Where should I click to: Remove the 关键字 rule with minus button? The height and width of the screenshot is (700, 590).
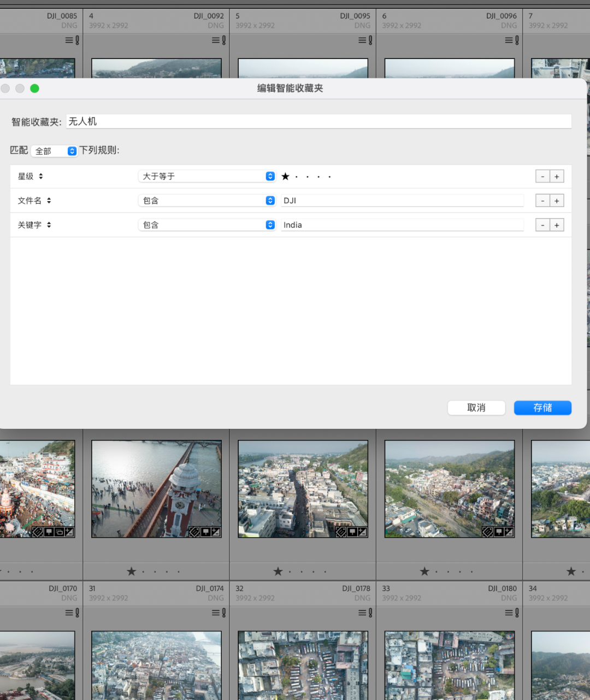click(x=542, y=225)
